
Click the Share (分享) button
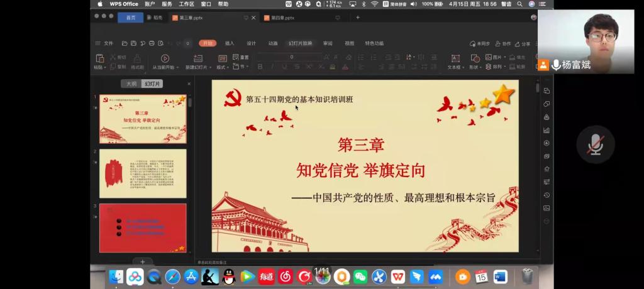pyautogui.click(x=522, y=44)
